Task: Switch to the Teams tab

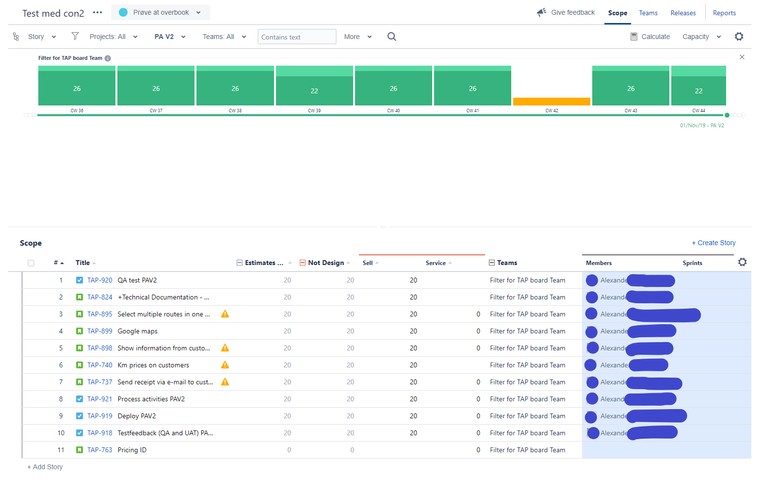Action: (x=648, y=13)
